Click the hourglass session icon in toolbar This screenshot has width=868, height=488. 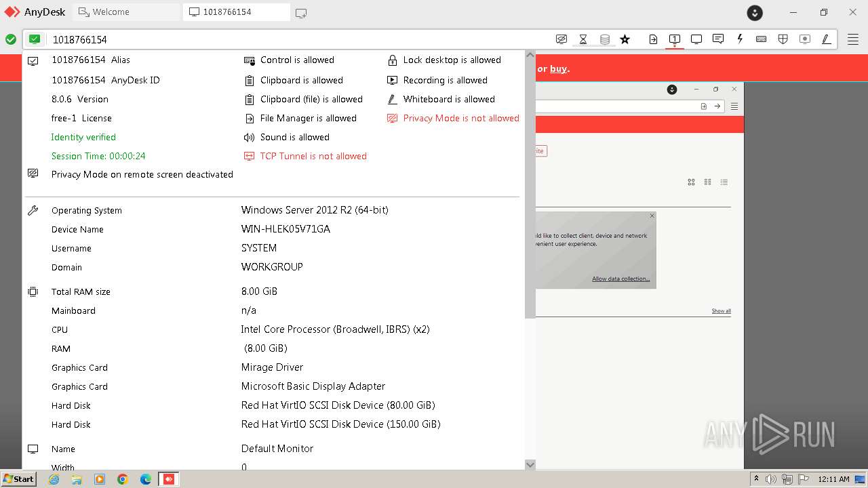click(583, 39)
